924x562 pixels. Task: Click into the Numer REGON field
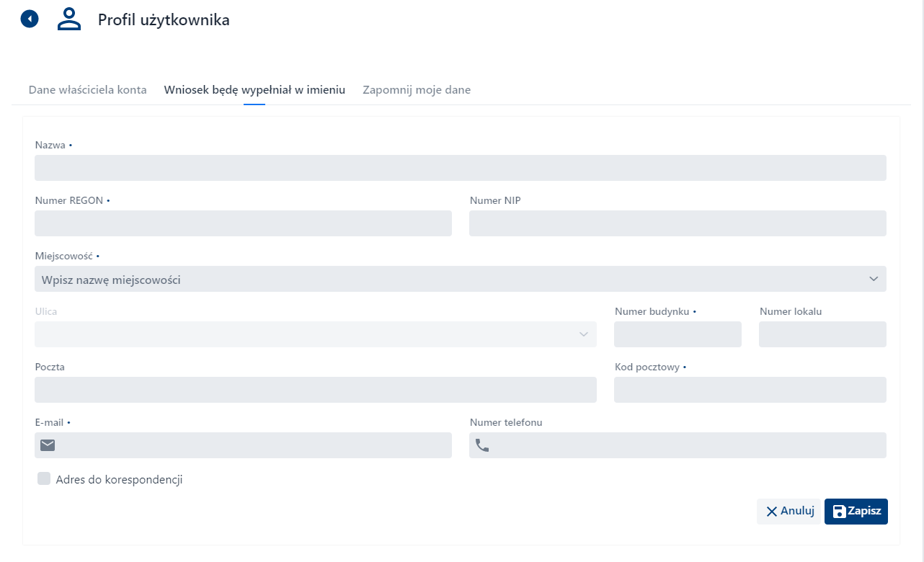click(243, 223)
